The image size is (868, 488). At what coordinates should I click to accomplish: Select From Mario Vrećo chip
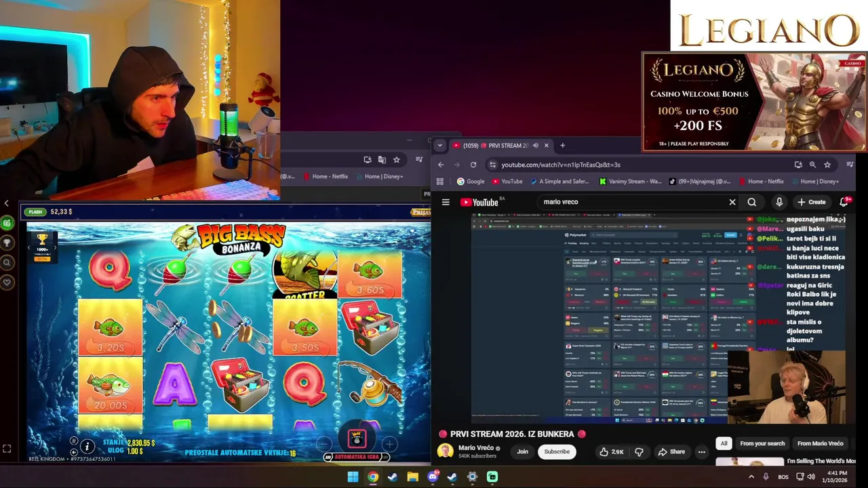pyautogui.click(x=820, y=443)
